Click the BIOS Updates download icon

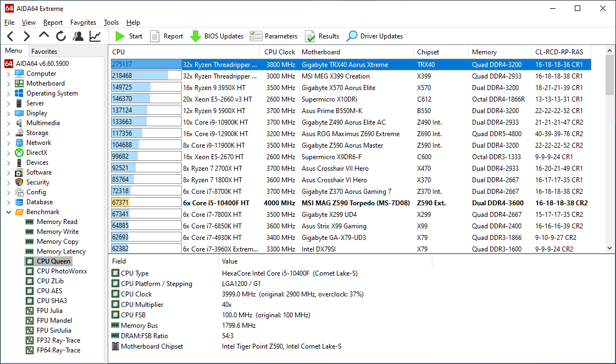point(195,36)
